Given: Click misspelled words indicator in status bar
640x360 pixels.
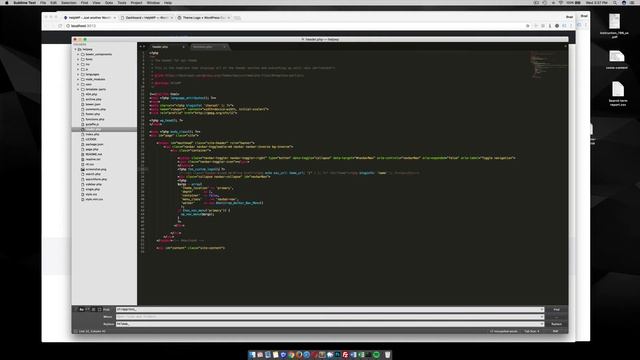Looking at the screenshot, I should tap(503, 331).
